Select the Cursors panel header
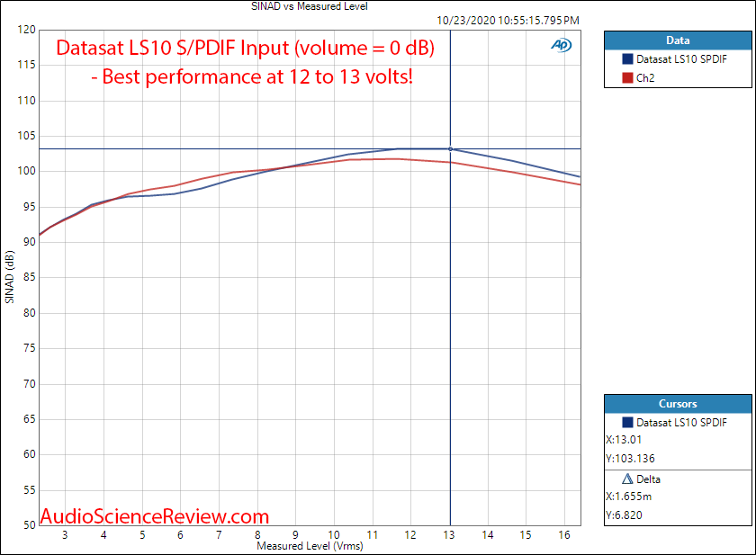756x555 pixels. pyautogui.click(x=678, y=404)
